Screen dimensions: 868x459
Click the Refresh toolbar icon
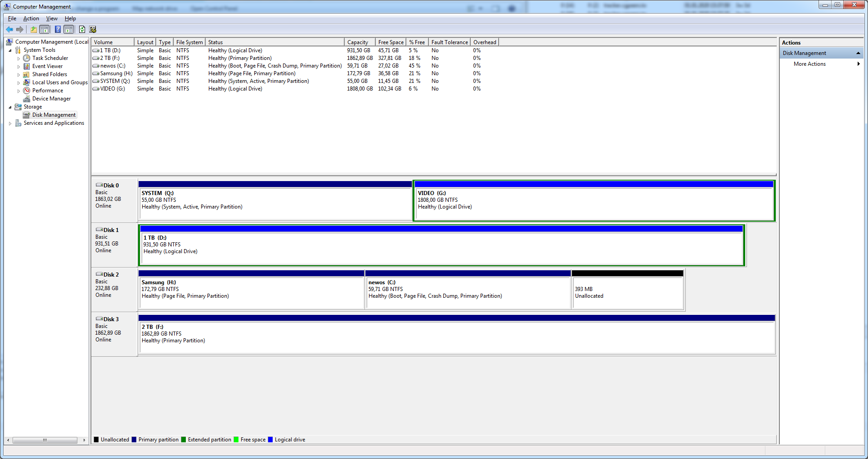pos(82,29)
